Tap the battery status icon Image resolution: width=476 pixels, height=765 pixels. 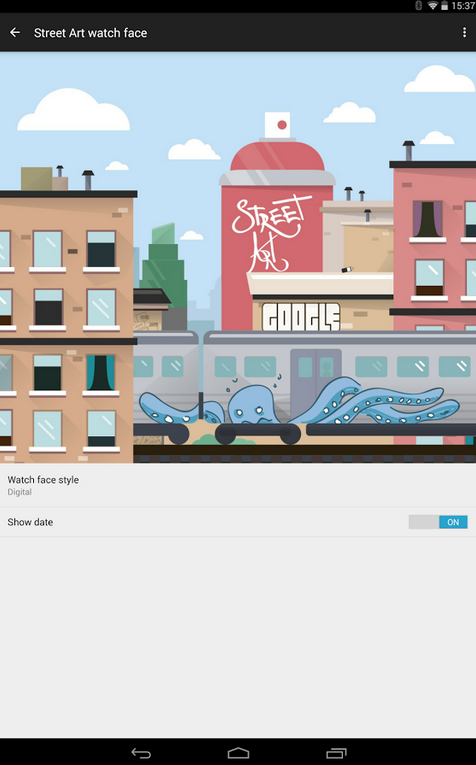coord(444,6)
